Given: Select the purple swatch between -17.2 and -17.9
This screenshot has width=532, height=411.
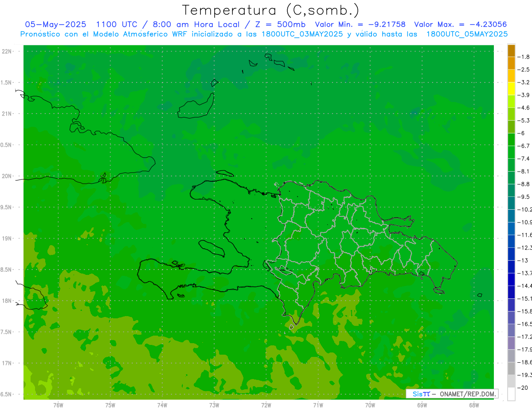Looking at the screenshot, I should [511, 343].
